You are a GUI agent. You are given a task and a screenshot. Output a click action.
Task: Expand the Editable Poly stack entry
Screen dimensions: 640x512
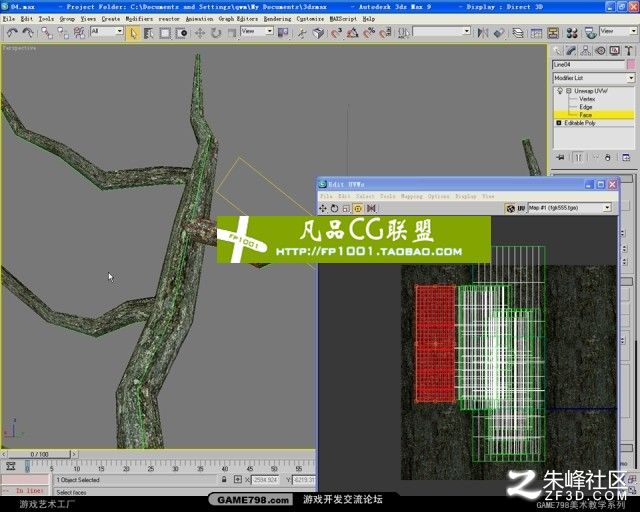pyautogui.click(x=559, y=123)
